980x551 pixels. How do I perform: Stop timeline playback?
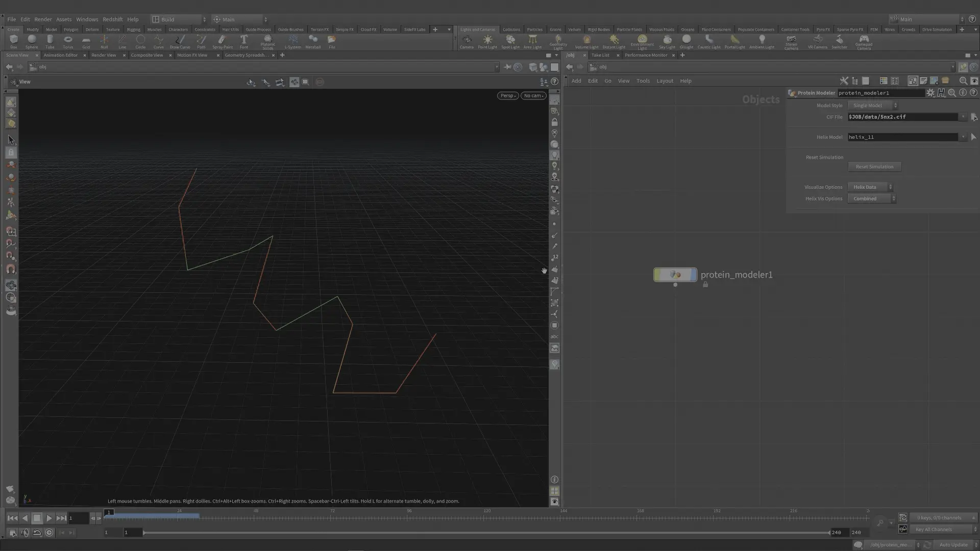click(x=37, y=518)
